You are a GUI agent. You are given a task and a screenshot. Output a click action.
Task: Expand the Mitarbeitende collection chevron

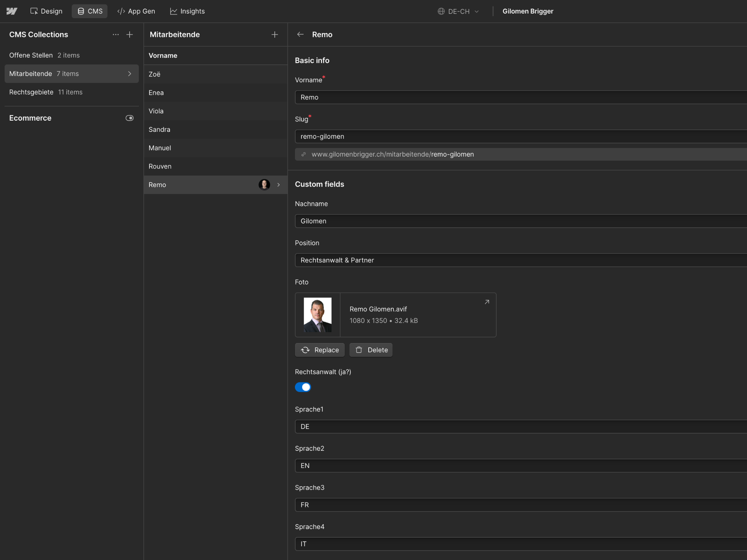tap(130, 74)
